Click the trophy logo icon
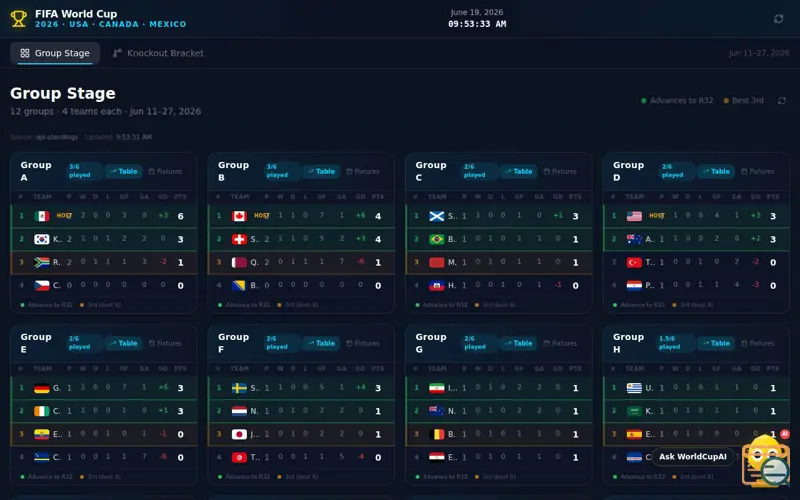The width and height of the screenshot is (800, 500). coord(19,19)
